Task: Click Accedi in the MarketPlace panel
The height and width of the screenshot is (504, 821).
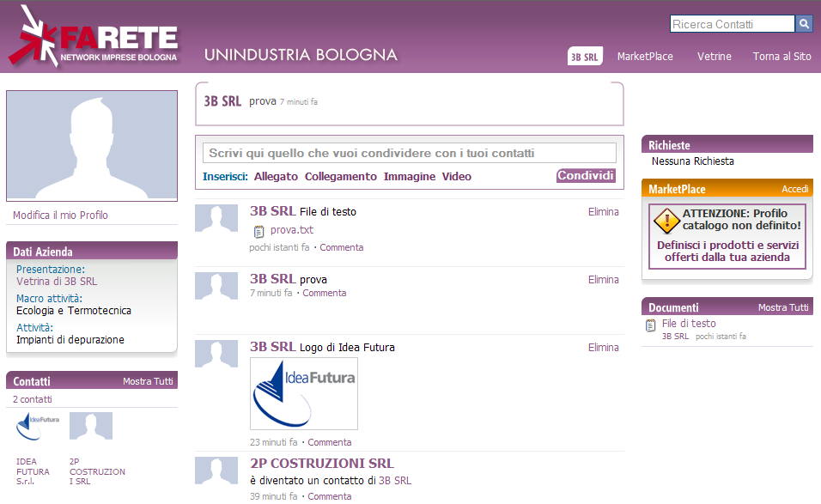Action: pyautogui.click(x=795, y=189)
